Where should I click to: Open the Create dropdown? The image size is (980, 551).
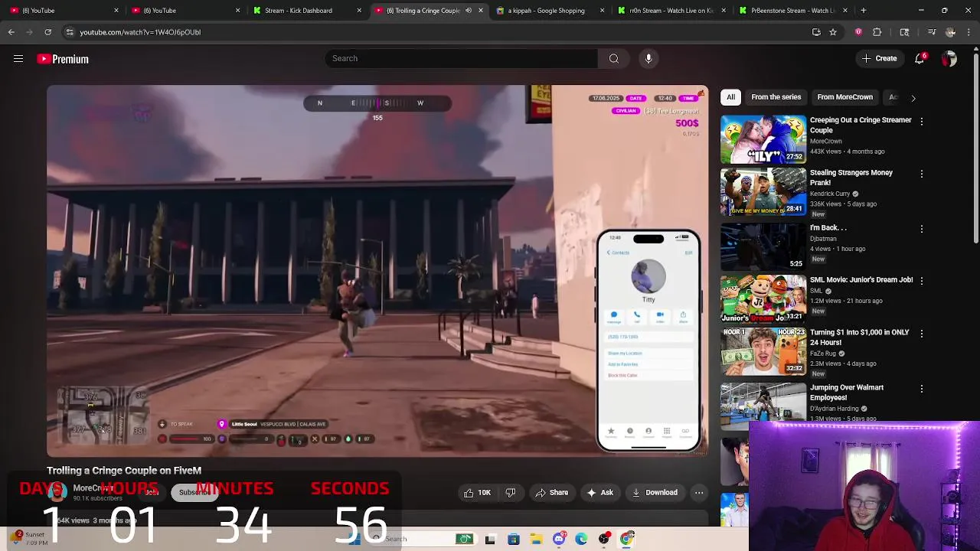click(879, 59)
